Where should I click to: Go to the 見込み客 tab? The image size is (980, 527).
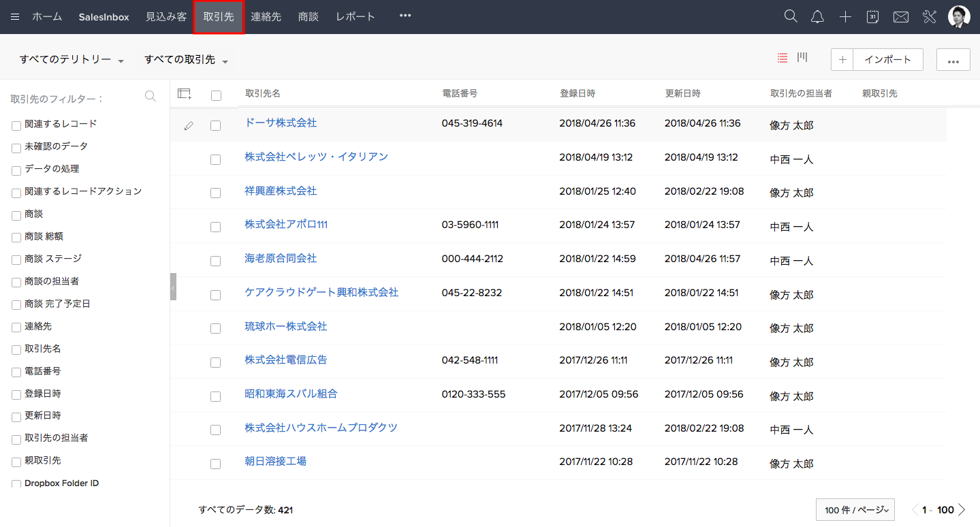[165, 17]
